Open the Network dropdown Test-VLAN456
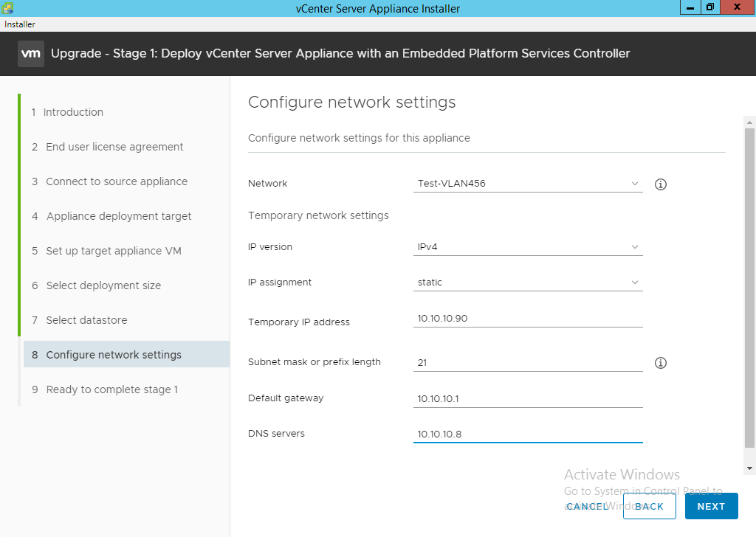The height and width of the screenshot is (537, 756). [528, 184]
